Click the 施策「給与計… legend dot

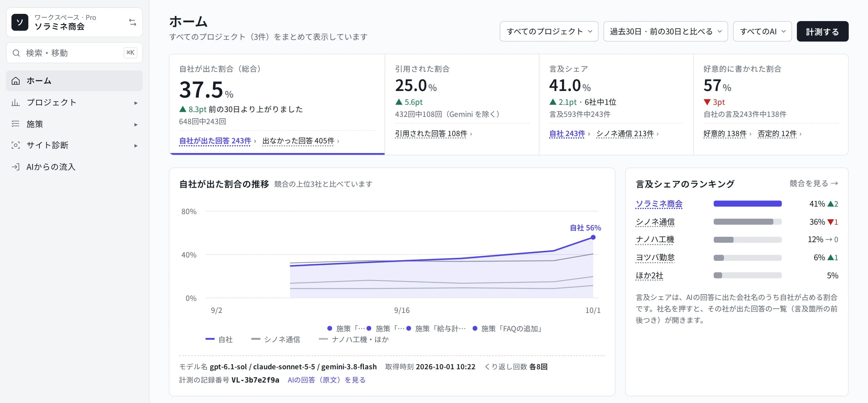tap(409, 328)
